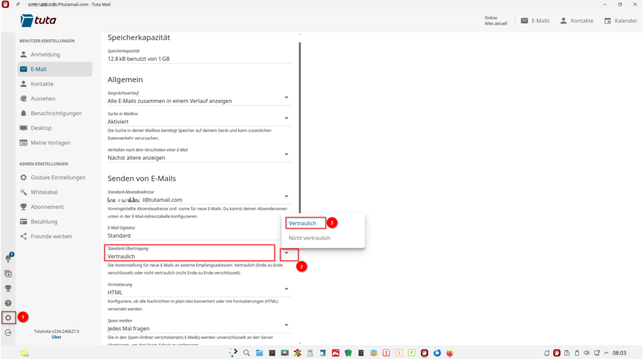
Task: Open the Formatierung dropdown
Action: coord(286,289)
